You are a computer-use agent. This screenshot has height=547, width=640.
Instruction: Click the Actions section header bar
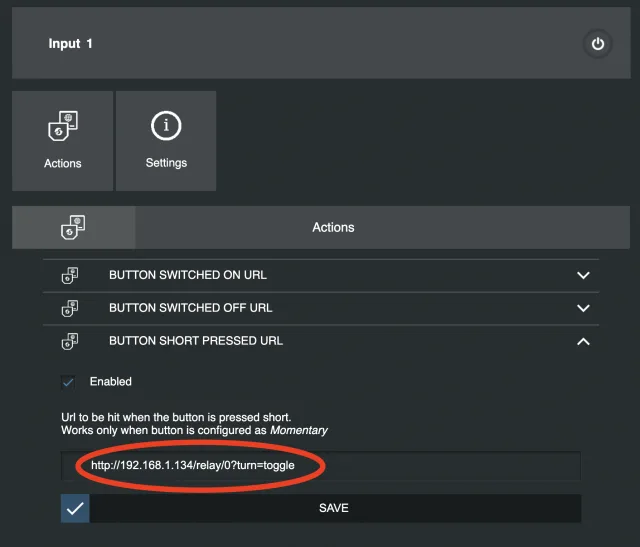pyautogui.click(x=334, y=228)
